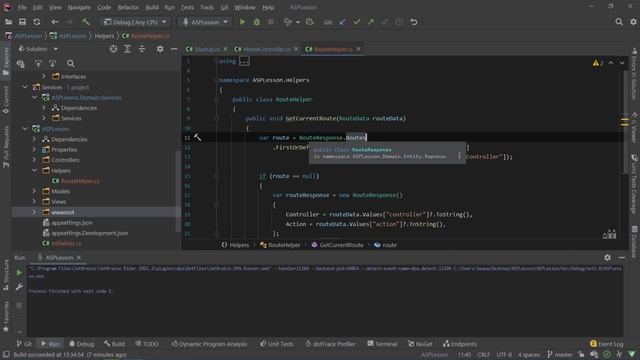This screenshot has height=360, width=640.
Task: Open the Endpoints tool window
Action: pos(460,344)
